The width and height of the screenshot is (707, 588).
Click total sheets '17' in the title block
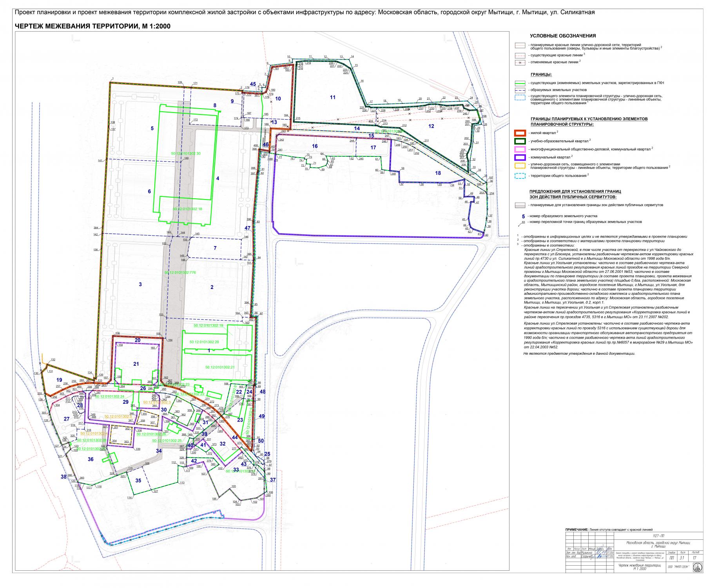(x=695, y=558)
